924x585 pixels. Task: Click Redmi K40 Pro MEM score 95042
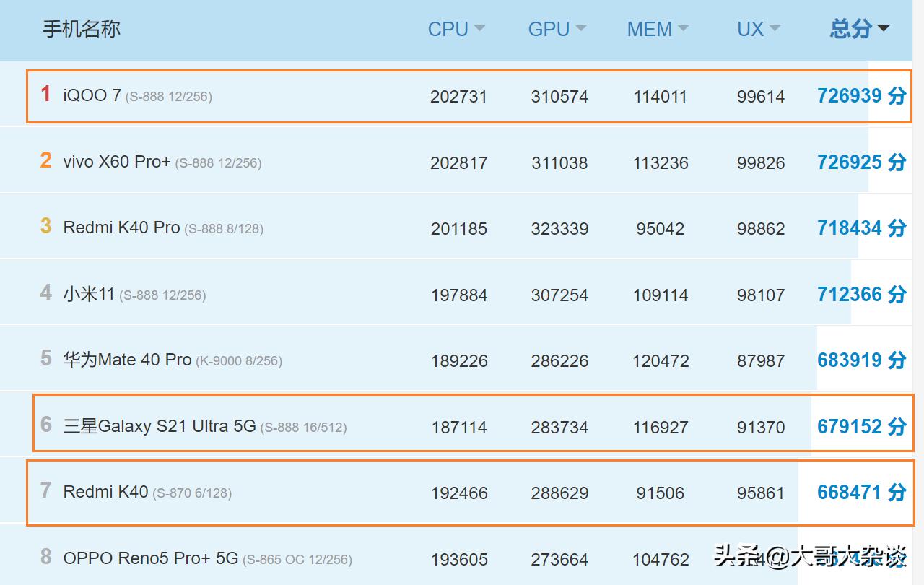661,228
